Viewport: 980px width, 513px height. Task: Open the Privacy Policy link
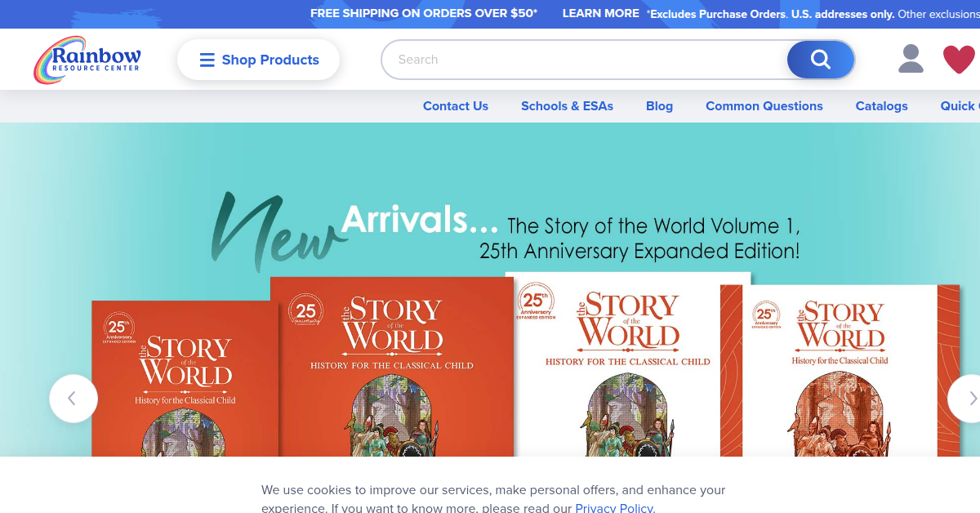point(614,508)
